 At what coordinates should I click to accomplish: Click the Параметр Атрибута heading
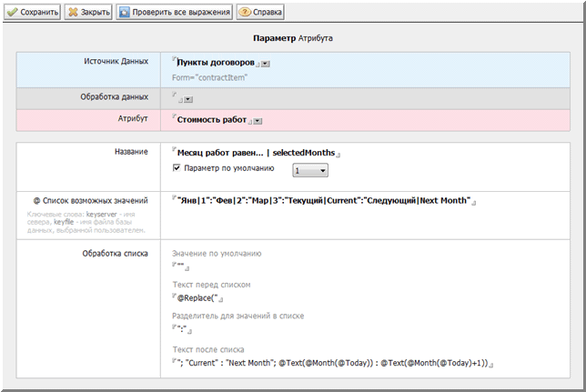pyautogui.click(x=293, y=38)
